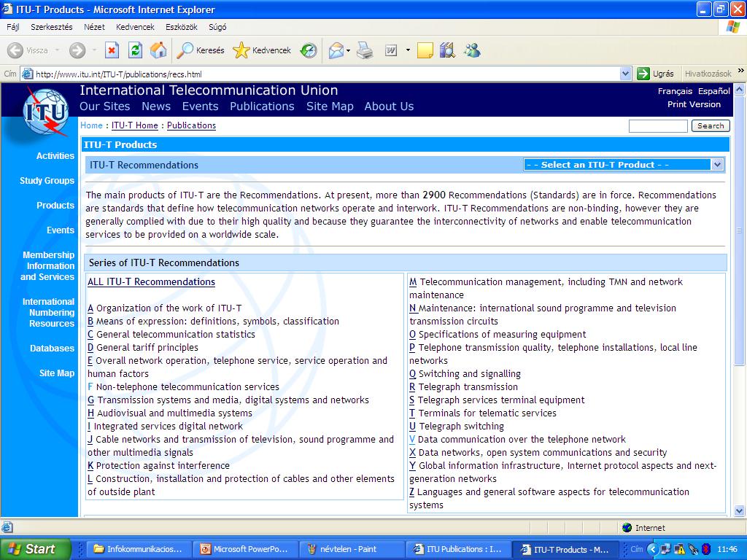This screenshot has height=560, width=747.
Task: Open the Nézet menu
Action: 94,27
